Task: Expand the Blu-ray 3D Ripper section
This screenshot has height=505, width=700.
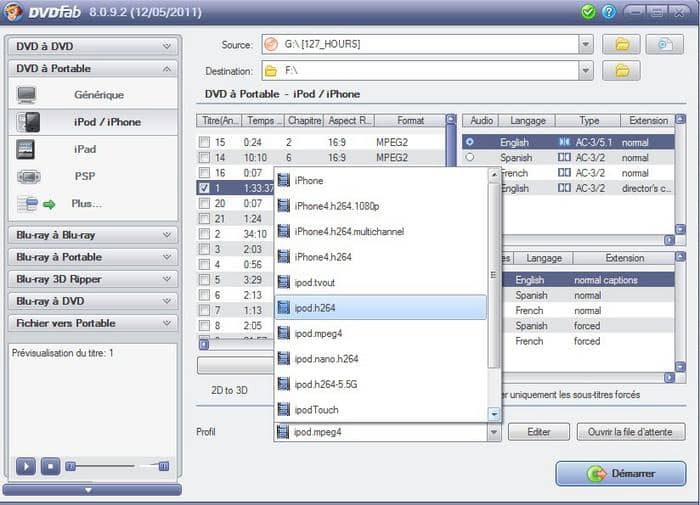Action: [92, 279]
